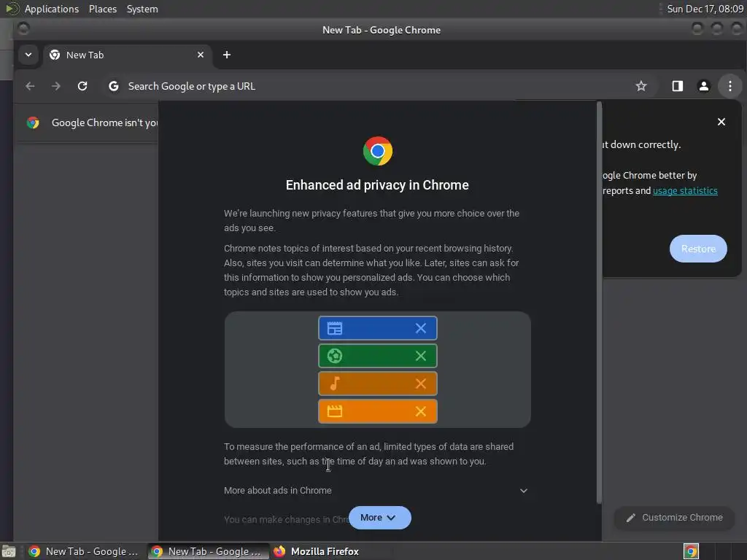Click the Google G icon in address bar
The height and width of the screenshot is (560, 747).
click(113, 86)
